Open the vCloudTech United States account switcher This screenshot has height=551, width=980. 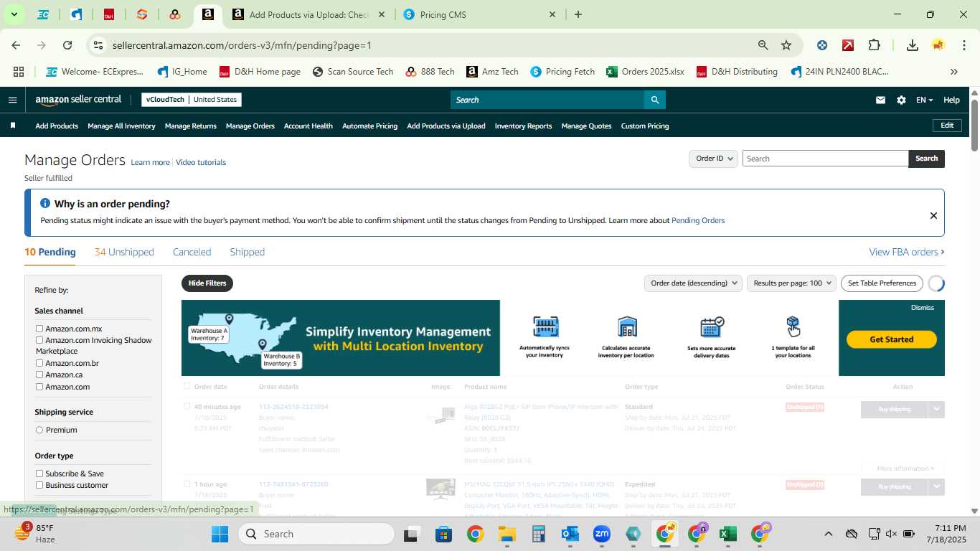pos(192,100)
